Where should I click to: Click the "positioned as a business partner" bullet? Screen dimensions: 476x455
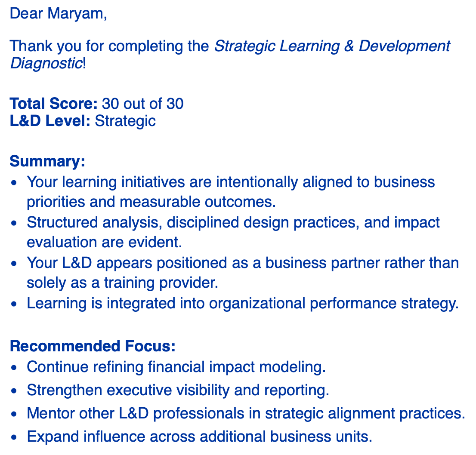[243, 263]
